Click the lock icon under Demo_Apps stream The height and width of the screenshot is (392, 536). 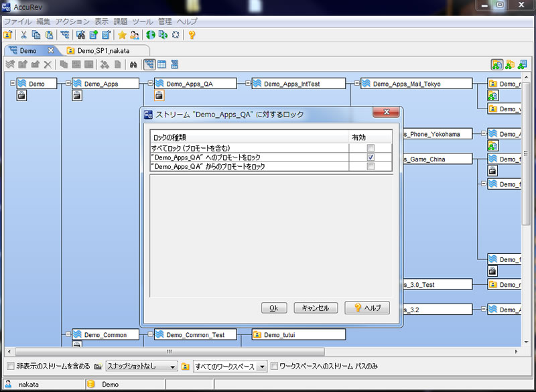pos(77,95)
